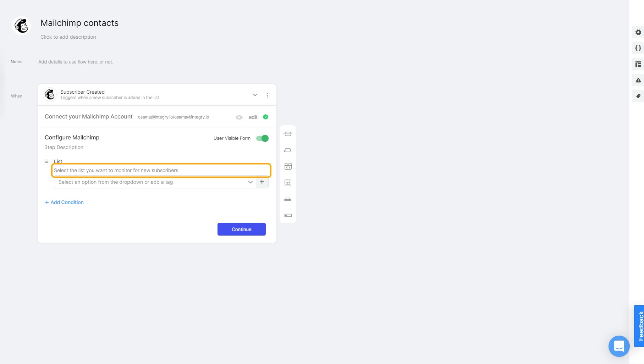Click 'Click to add description' text
This screenshot has height=364, width=644.
68,37
